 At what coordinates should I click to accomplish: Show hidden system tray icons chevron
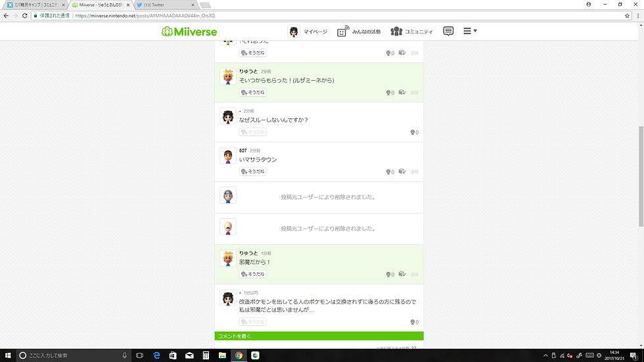click(545, 355)
